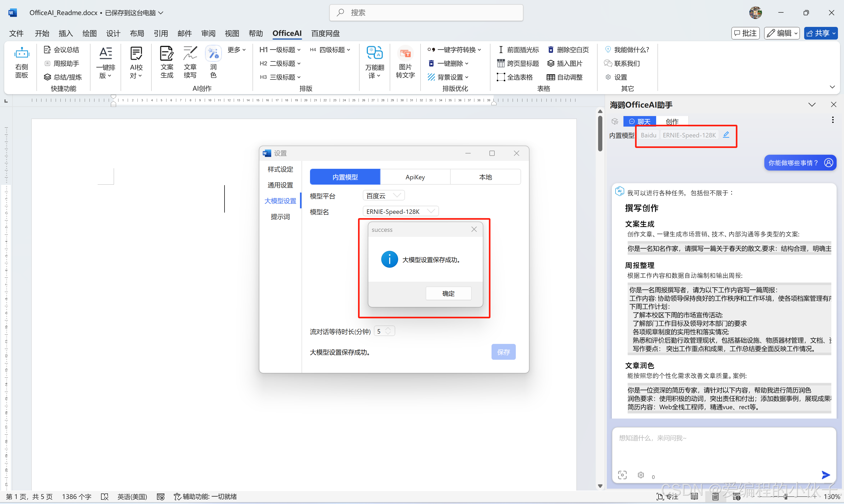Select the 本地 model source option

(x=485, y=177)
